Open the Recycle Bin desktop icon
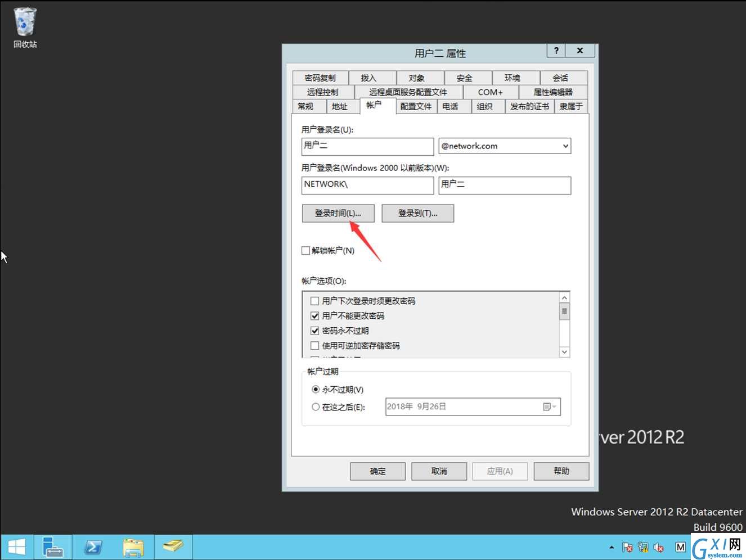Screen dimensions: 746x560 pos(25,28)
